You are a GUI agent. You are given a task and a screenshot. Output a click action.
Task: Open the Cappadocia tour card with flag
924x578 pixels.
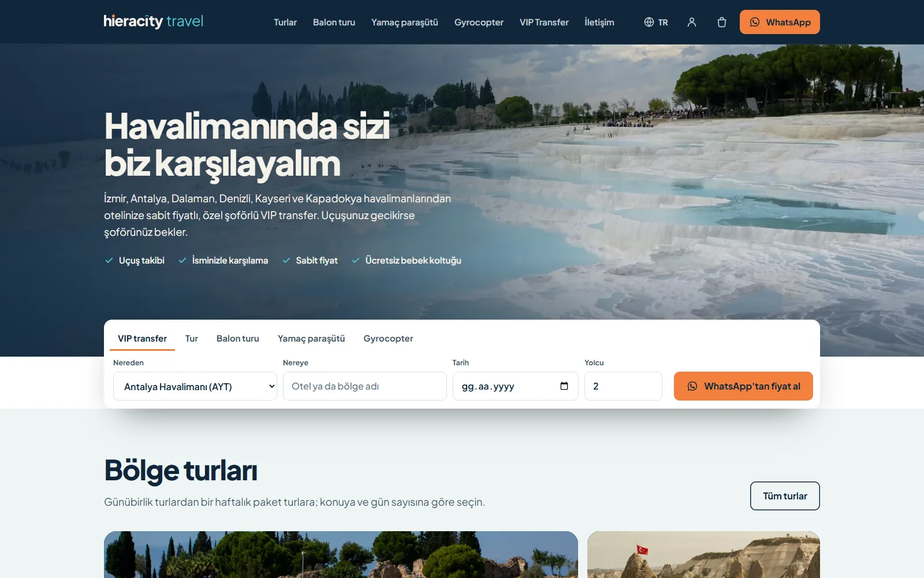click(x=703, y=554)
